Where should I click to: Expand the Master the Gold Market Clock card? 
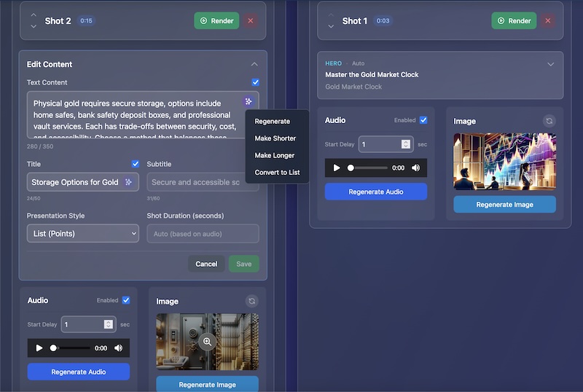[550, 64]
